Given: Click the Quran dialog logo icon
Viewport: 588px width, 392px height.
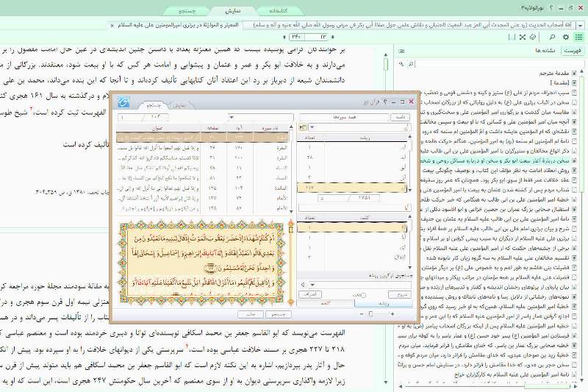Looking at the screenshot, I should click(123, 101).
